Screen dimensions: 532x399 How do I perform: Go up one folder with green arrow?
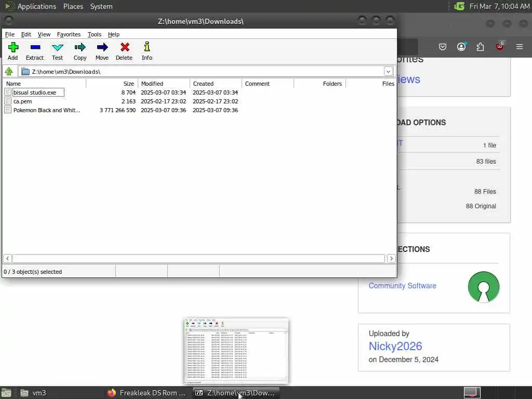[9, 72]
